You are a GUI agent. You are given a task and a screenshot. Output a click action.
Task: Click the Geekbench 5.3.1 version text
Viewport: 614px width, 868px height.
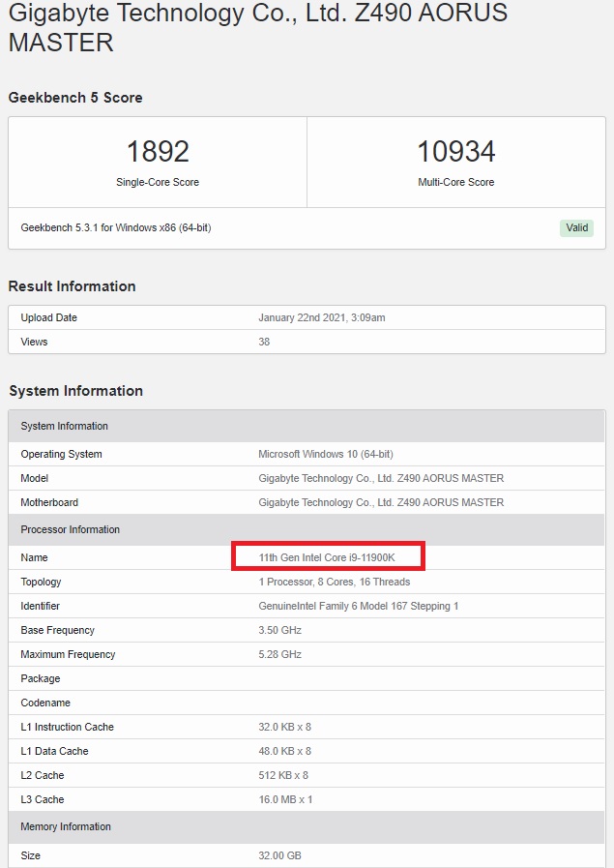pos(116,228)
